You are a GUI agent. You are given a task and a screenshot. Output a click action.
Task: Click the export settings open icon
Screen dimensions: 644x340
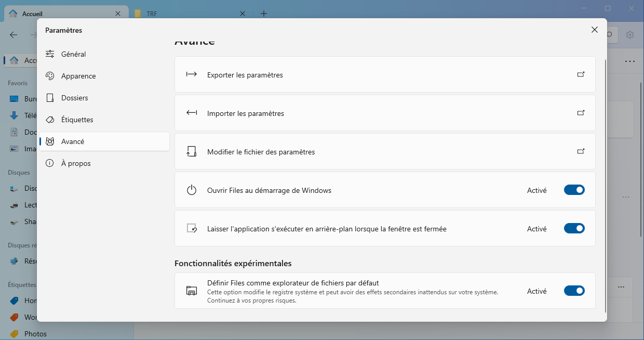click(581, 74)
